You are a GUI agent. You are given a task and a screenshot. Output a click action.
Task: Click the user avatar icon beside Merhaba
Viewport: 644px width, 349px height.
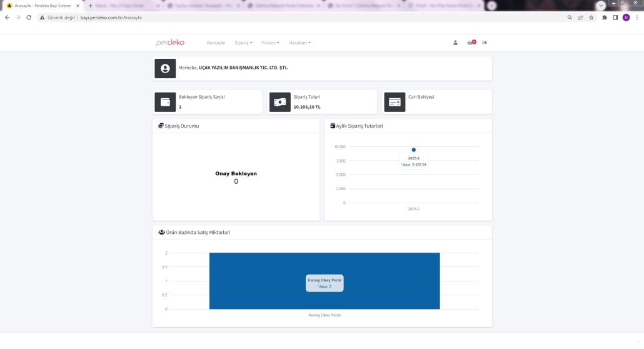(165, 69)
